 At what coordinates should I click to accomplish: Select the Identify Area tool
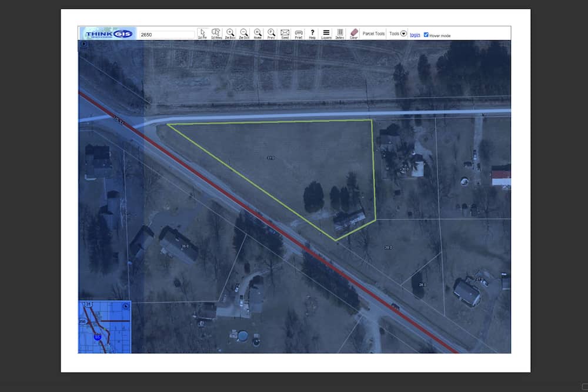tap(216, 33)
